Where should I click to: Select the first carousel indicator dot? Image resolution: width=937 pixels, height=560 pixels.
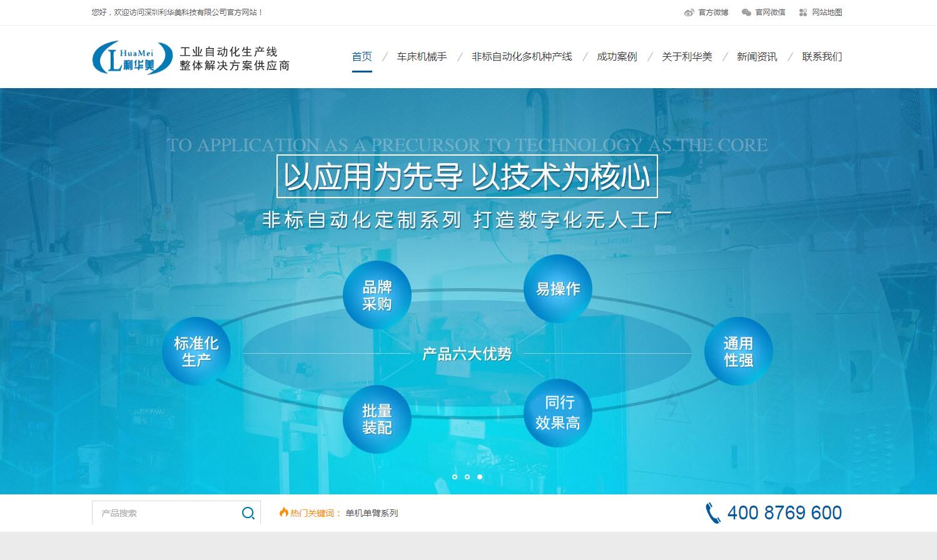(x=454, y=477)
